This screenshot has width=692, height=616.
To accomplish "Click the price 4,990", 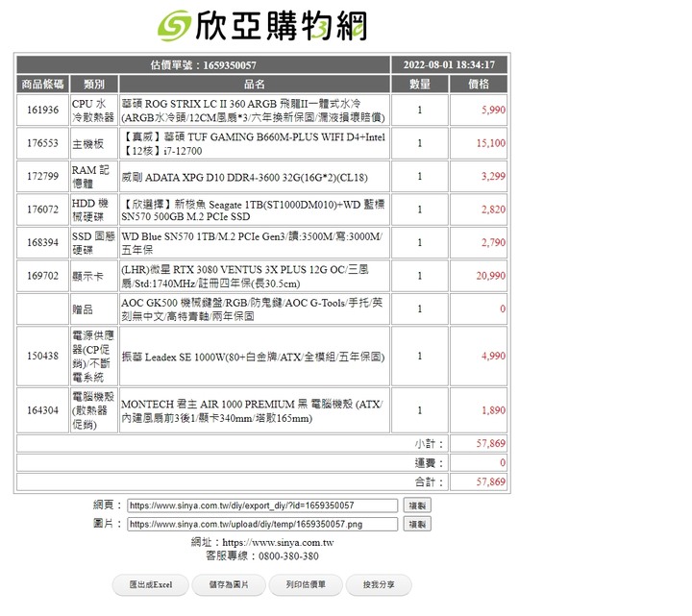I will [493, 356].
